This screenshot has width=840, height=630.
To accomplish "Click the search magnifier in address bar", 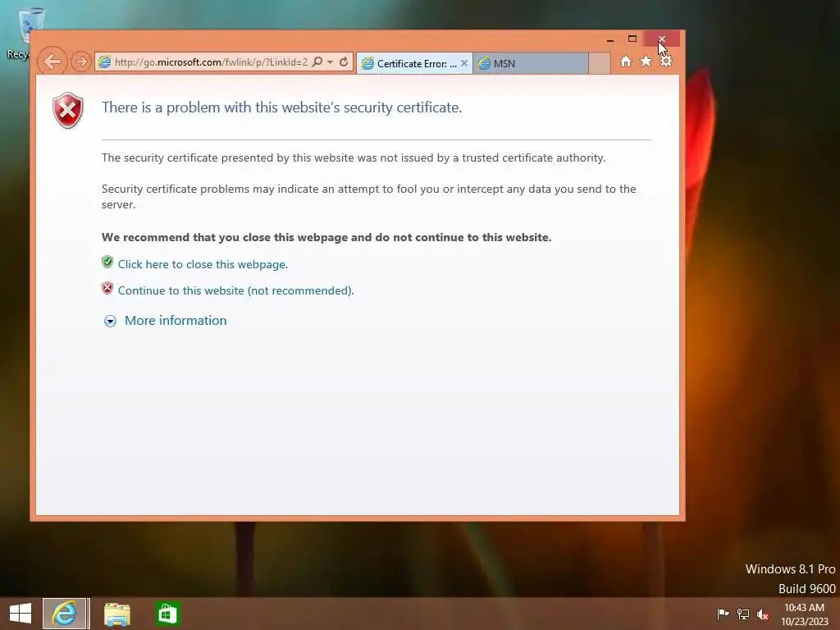I will point(317,62).
